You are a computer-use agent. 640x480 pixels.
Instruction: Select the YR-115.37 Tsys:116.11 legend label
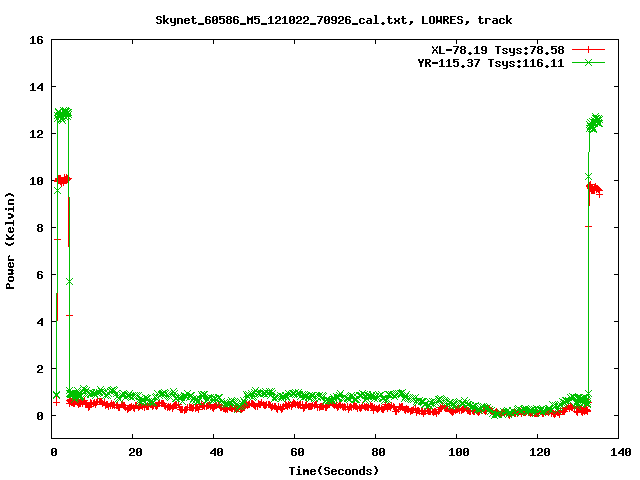tap(491, 63)
